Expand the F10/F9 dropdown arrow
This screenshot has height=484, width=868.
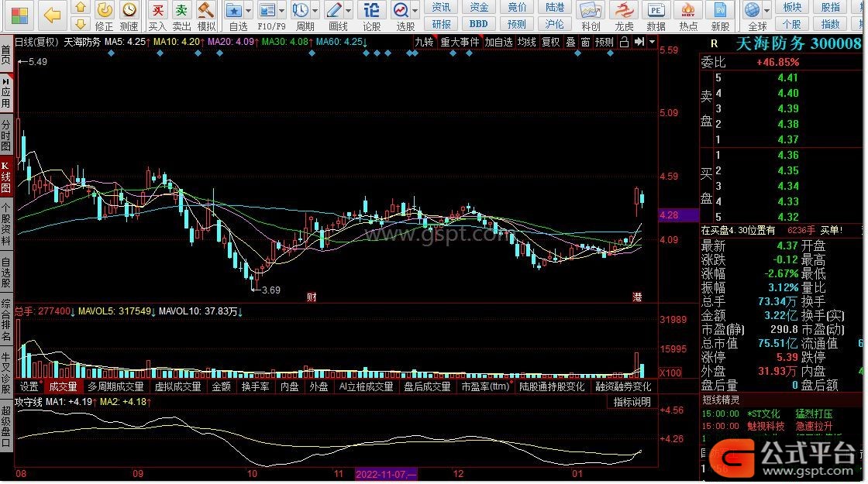click(x=281, y=11)
